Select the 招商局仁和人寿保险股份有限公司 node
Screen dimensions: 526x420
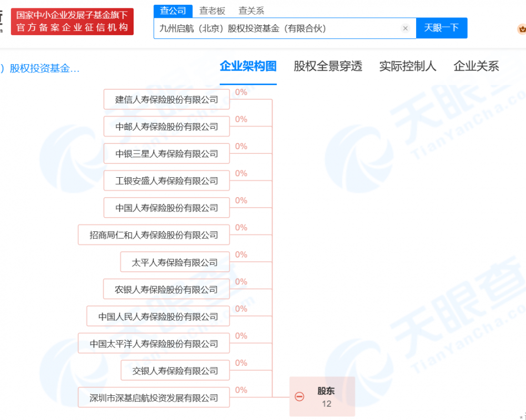pyautogui.click(x=154, y=235)
